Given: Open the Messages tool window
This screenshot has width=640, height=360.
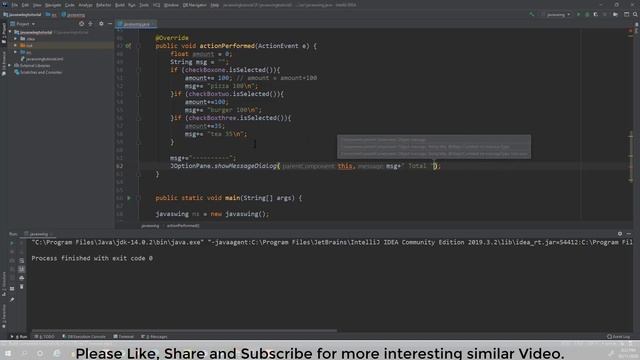Looking at the screenshot, I should pos(154,337).
